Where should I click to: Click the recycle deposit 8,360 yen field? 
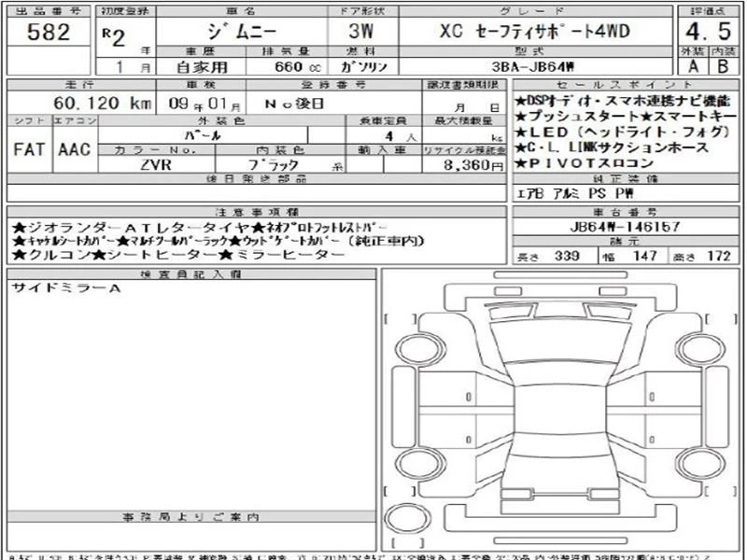(464, 165)
